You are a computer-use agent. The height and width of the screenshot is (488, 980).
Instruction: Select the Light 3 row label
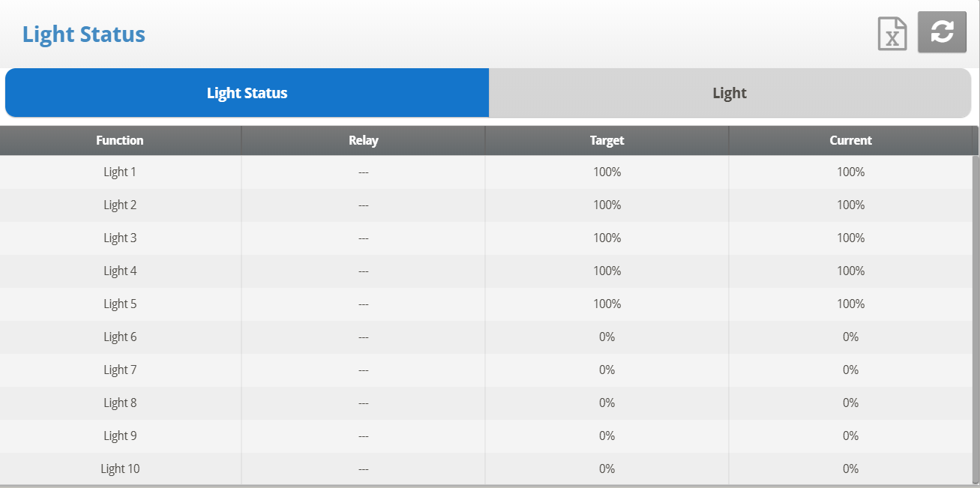[120, 238]
